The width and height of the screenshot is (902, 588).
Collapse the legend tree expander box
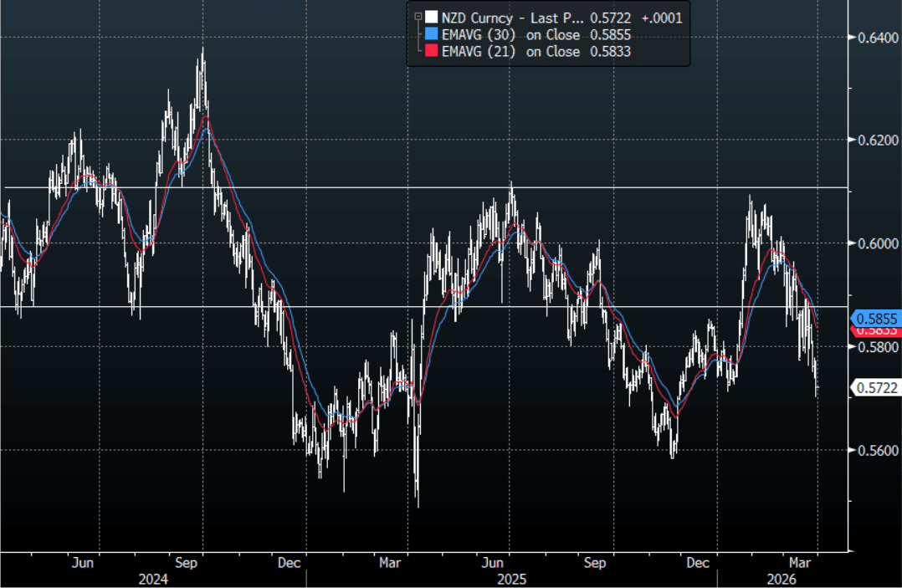417,16
